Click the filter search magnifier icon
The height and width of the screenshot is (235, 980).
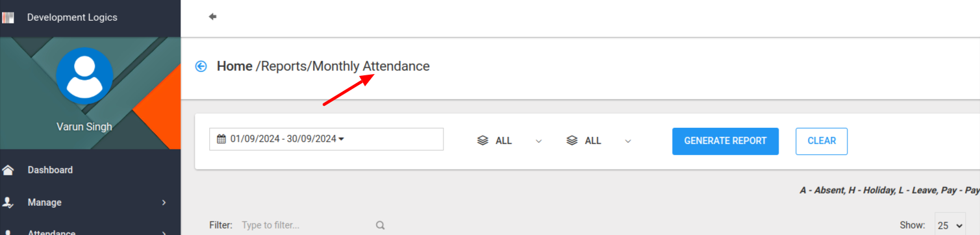(381, 225)
